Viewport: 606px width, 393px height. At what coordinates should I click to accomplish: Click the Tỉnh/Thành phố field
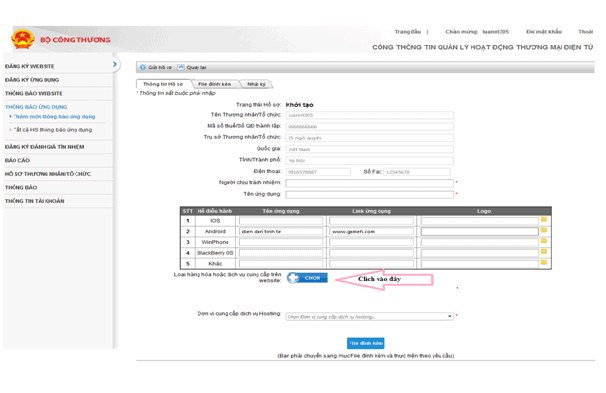point(369,160)
